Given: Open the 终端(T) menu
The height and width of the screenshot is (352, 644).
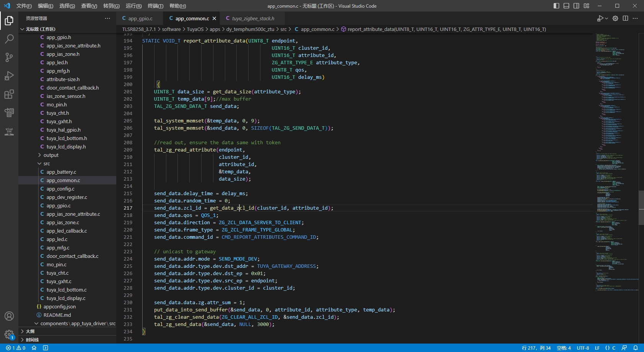Looking at the screenshot, I should (155, 6).
